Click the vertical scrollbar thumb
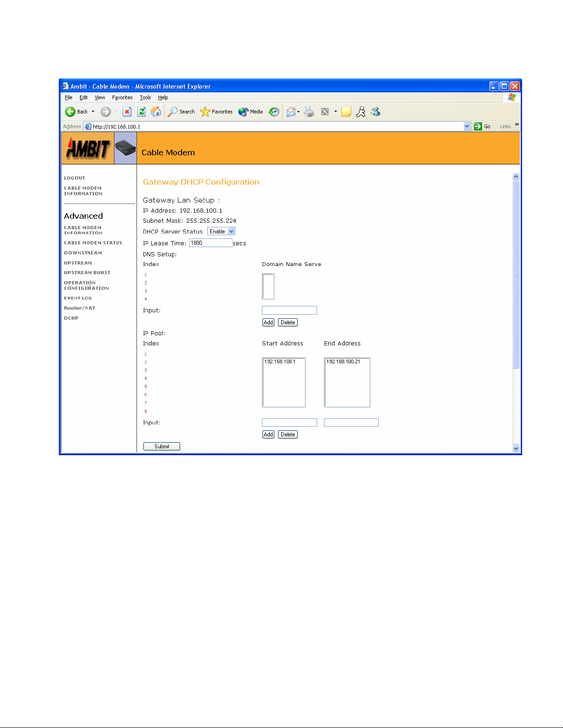This screenshot has height=728, width=563. 516,275
